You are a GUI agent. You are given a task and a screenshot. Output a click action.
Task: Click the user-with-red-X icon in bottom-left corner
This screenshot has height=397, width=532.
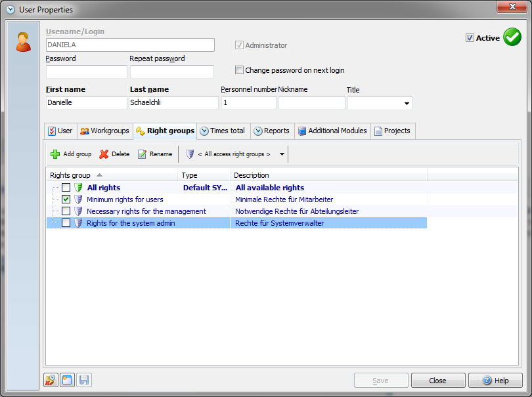click(51, 380)
